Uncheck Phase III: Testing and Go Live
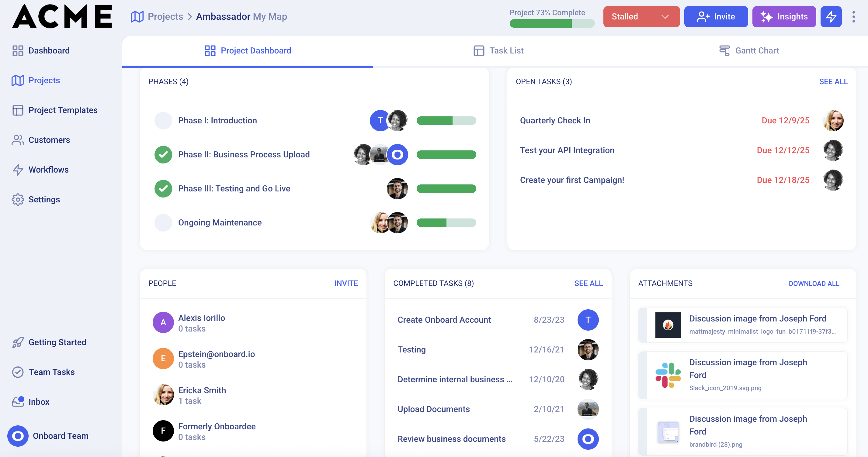 (163, 188)
